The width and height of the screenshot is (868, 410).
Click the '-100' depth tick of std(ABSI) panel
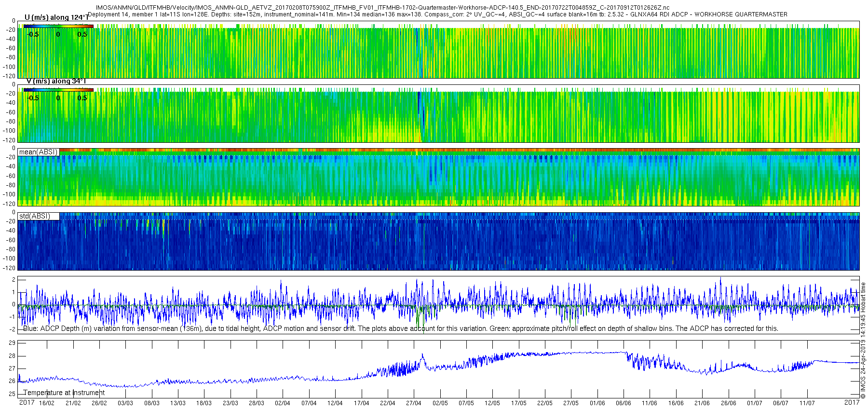tap(10, 259)
